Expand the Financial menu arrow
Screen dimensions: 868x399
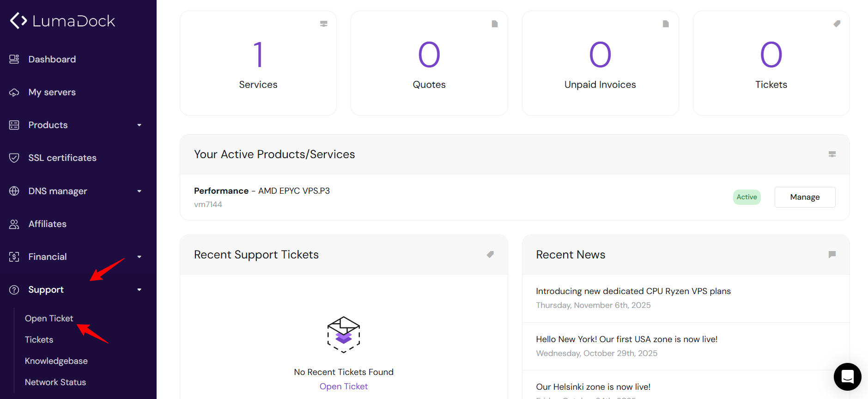(x=139, y=257)
